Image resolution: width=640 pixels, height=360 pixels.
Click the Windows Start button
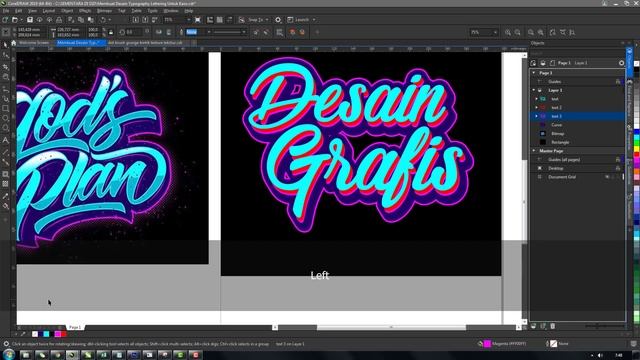click(x=8, y=354)
